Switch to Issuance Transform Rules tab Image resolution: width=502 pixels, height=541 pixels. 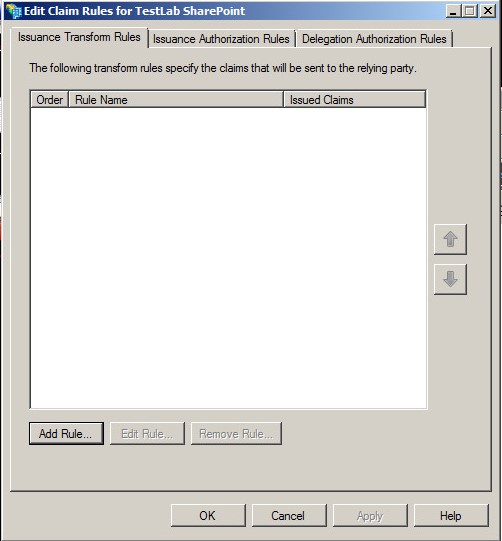tap(79, 37)
